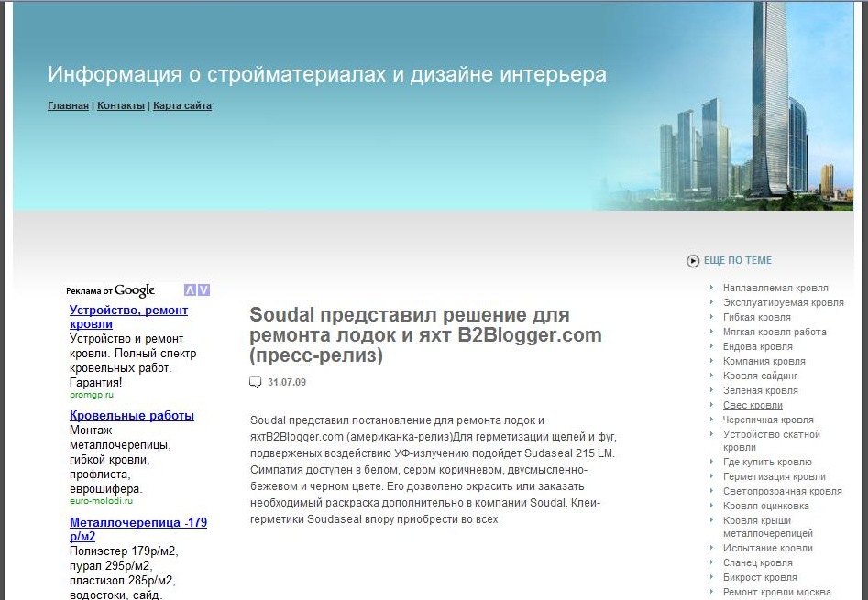Open the Soudal article headline
This screenshot has height=600, width=868.
(x=425, y=334)
